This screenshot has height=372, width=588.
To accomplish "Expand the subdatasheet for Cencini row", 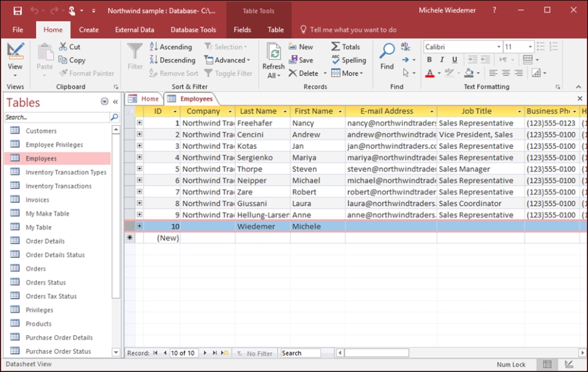I will tap(139, 134).
